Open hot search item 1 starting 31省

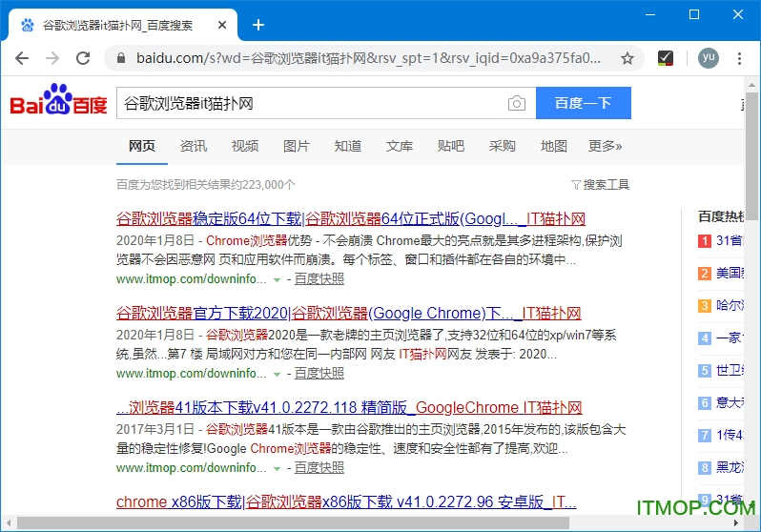pyautogui.click(x=730, y=240)
